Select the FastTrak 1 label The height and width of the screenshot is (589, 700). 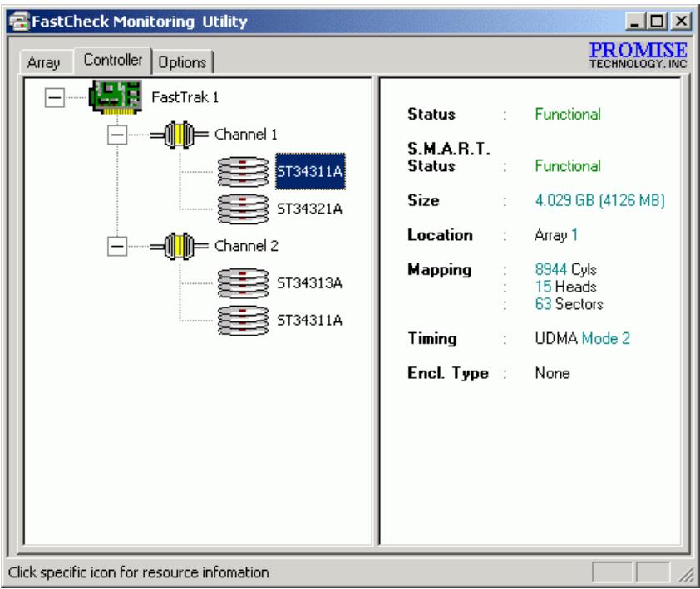pyautogui.click(x=185, y=97)
